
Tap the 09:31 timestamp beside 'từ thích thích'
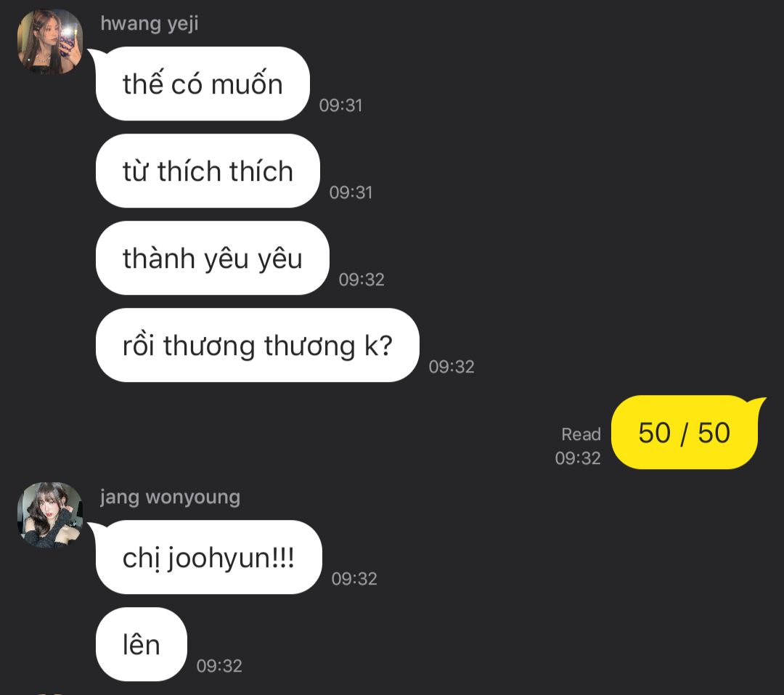[351, 192]
